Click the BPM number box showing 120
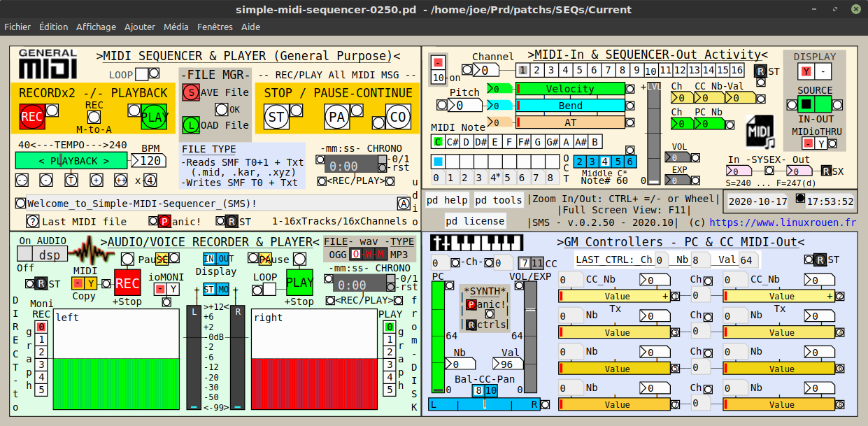The width and height of the screenshot is (868, 426). coord(150,160)
